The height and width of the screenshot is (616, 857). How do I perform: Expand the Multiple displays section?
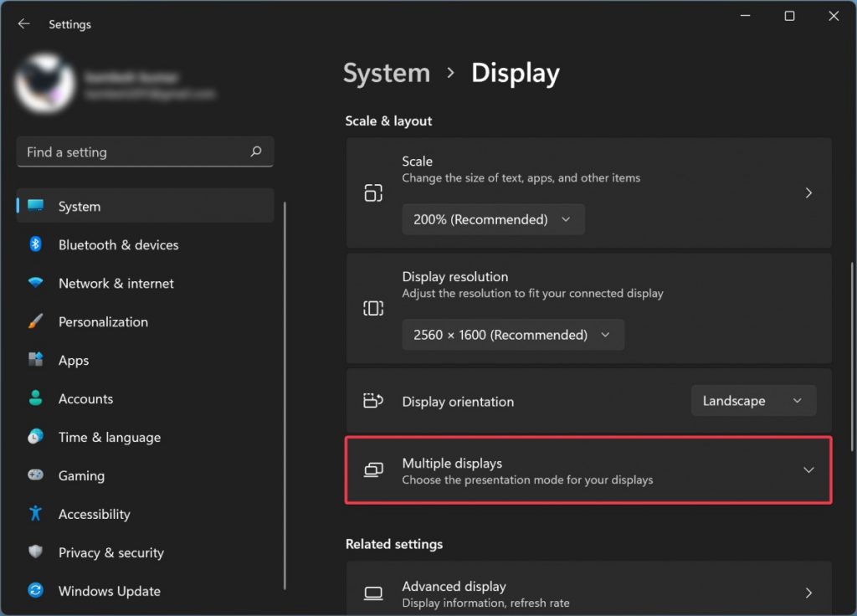pyautogui.click(x=588, y=470)
